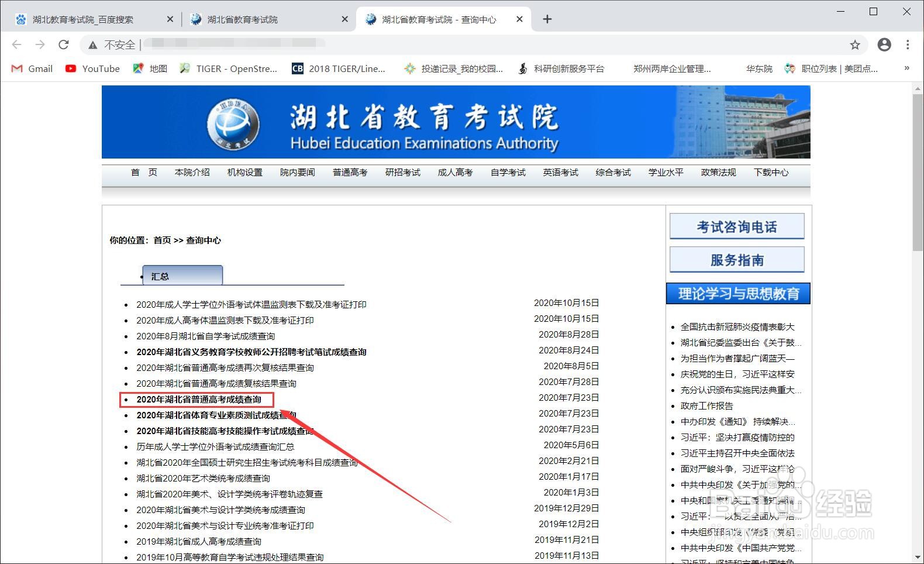
Task: Open 2020年成人高考体温监测表下载及准考证打印 link
Action: pyautogui.click(x=225, y=321)
